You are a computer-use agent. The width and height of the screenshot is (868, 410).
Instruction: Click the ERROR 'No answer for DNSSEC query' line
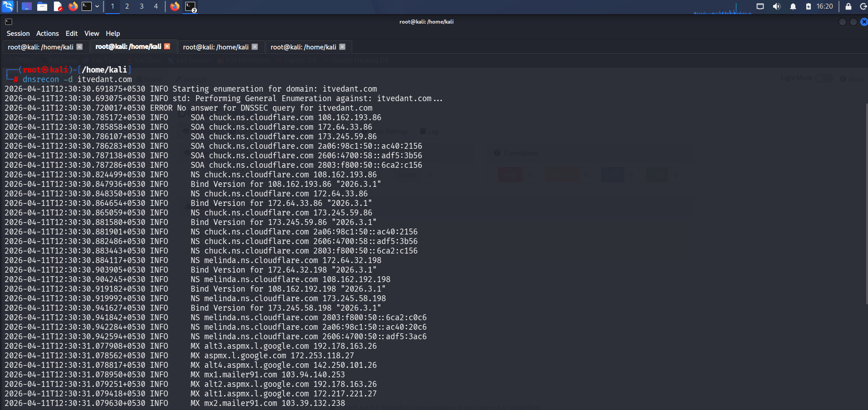pyautogui.click(x=188, y=108)
